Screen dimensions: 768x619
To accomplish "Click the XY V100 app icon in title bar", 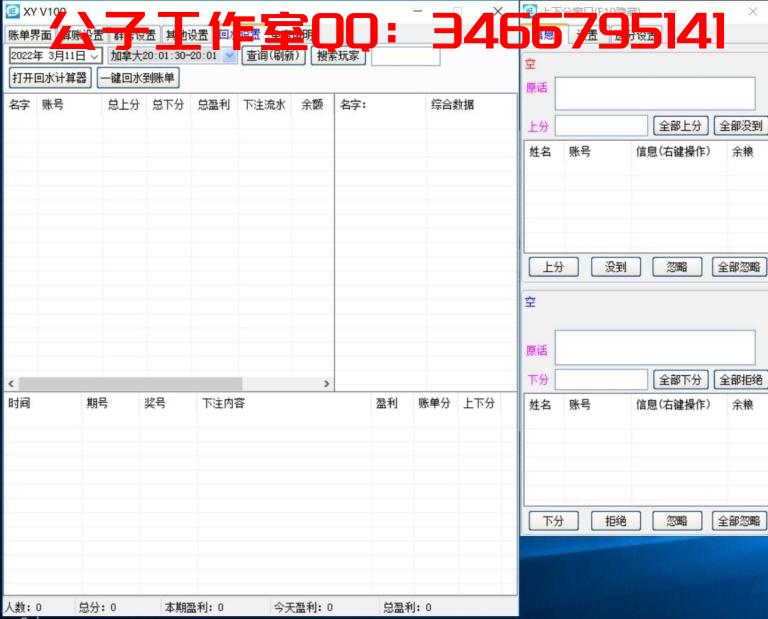I will pyautogui.click(x=12, y=11).
